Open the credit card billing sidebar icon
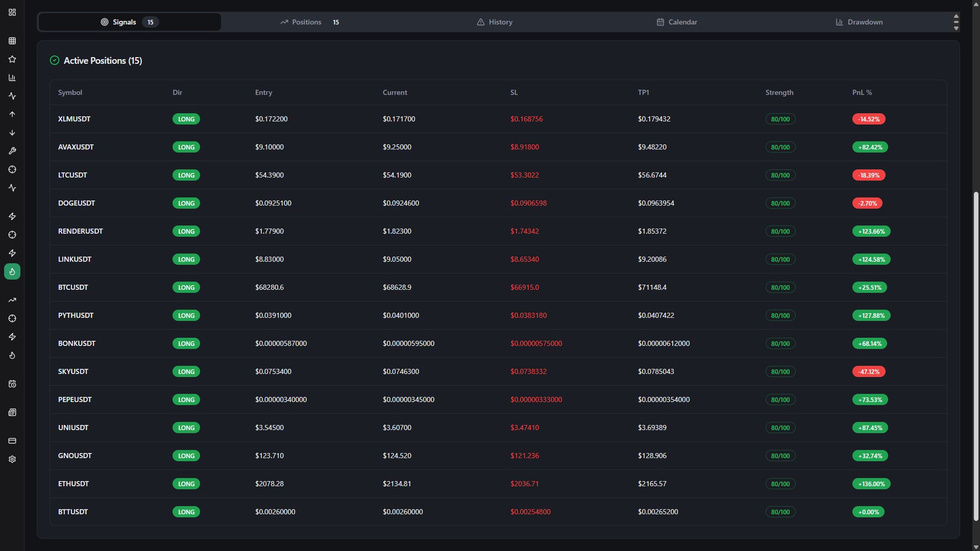The image size is (980, 551). pyautogui.click(x=12, y=441)
